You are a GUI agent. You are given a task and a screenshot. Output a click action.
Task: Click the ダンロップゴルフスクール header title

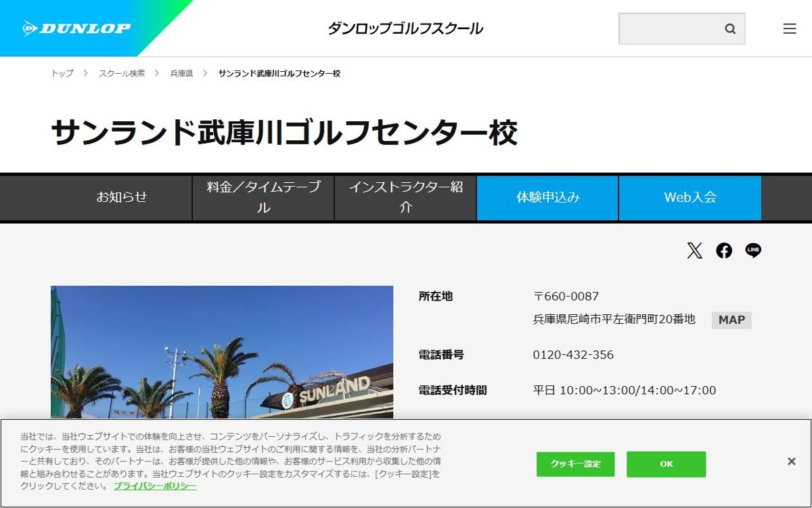coord(405,28)
